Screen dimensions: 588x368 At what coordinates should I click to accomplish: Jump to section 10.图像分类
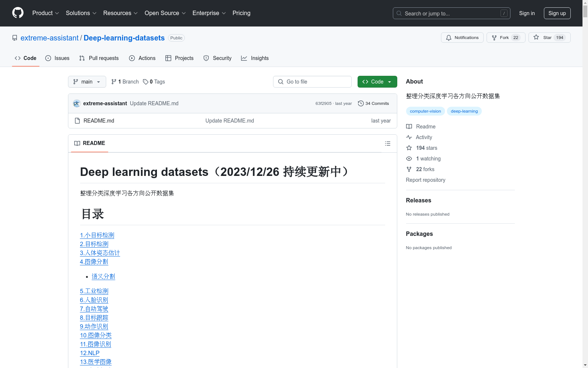(x=96, y=335)
